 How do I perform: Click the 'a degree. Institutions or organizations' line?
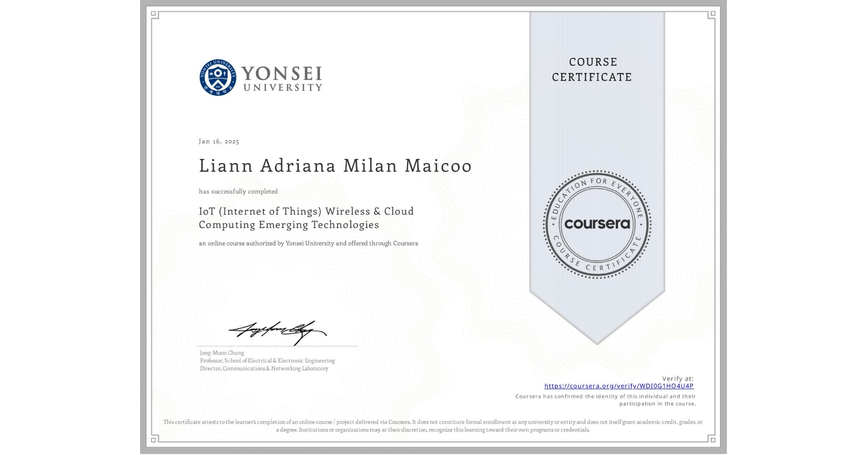point(433,430)
